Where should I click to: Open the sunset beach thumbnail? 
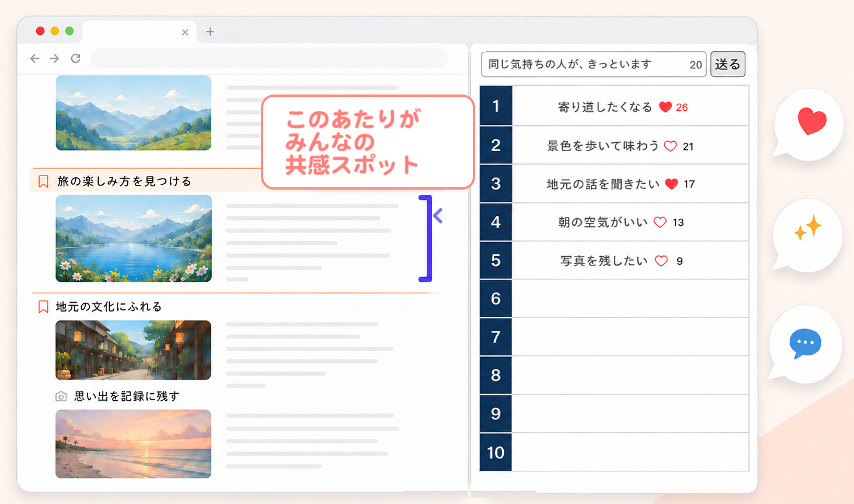(x=133, y=444)
